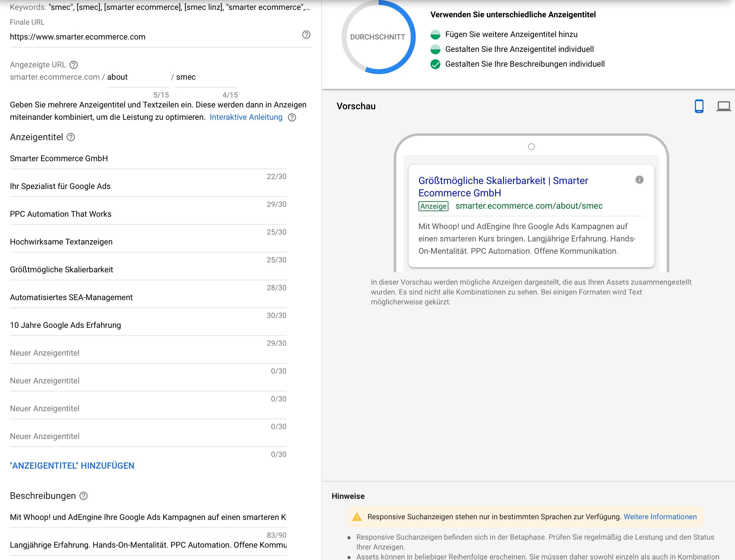Click last empty 'Neuer Anzeigentitel' field
Viewport: 735px width, 560px height.
(x=148, y=436)
